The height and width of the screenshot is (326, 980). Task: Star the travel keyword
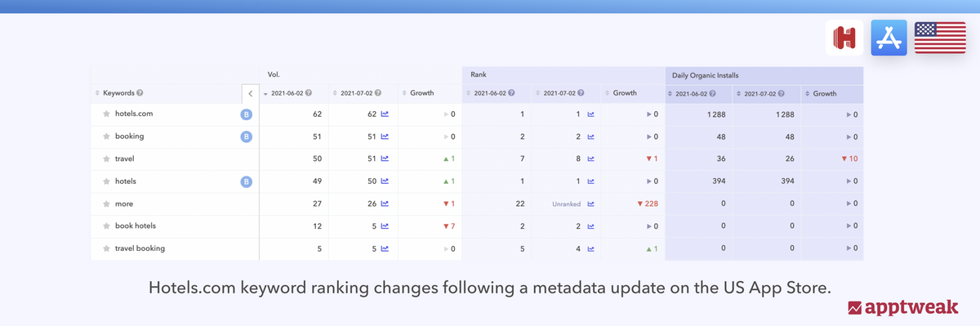pos(106,159)
